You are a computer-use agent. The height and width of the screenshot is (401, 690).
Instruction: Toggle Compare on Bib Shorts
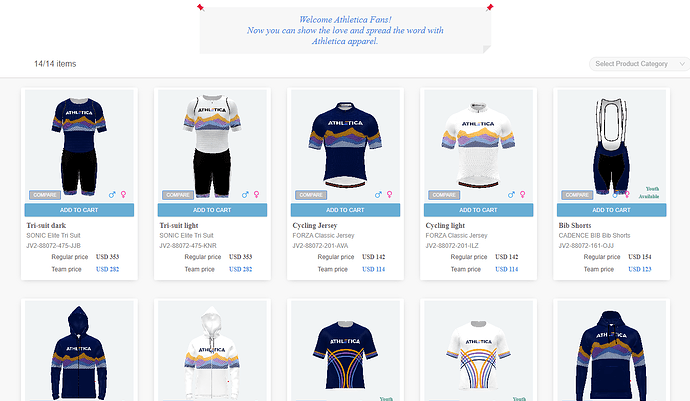coord(577,195)
